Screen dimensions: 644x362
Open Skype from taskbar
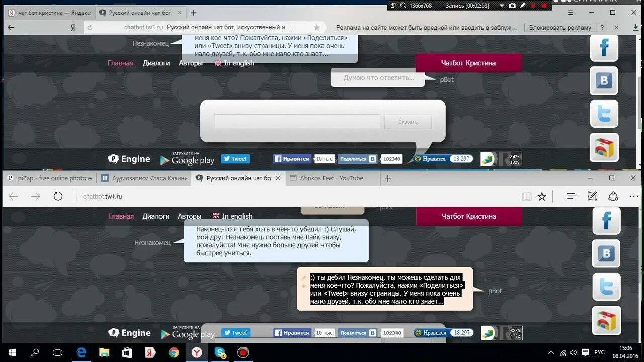pyautogui.click(x=220, y=353)
